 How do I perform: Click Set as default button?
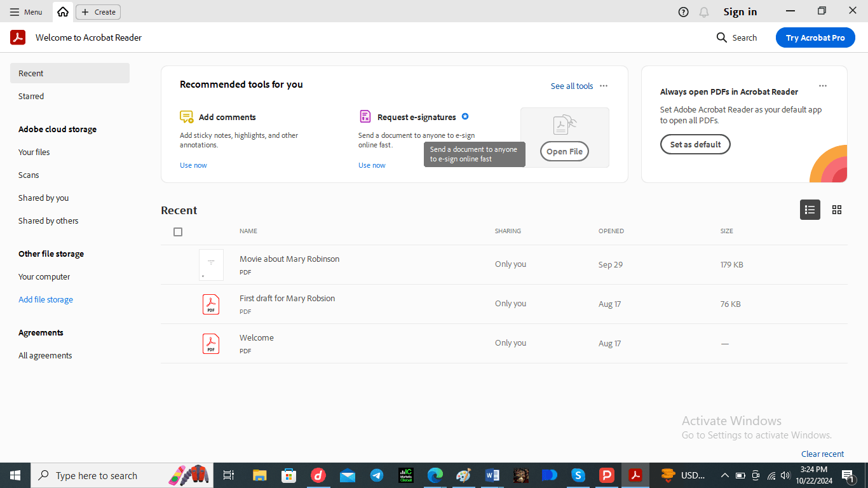695,144
